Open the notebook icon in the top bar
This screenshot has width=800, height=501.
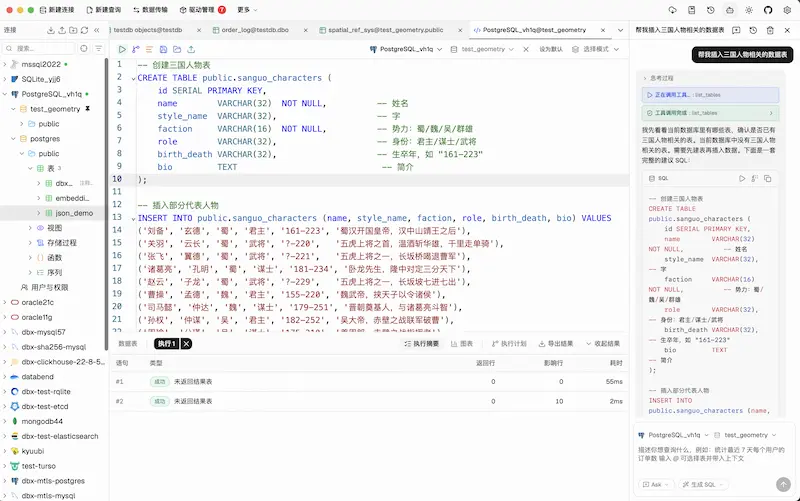(x=692, y=10)
